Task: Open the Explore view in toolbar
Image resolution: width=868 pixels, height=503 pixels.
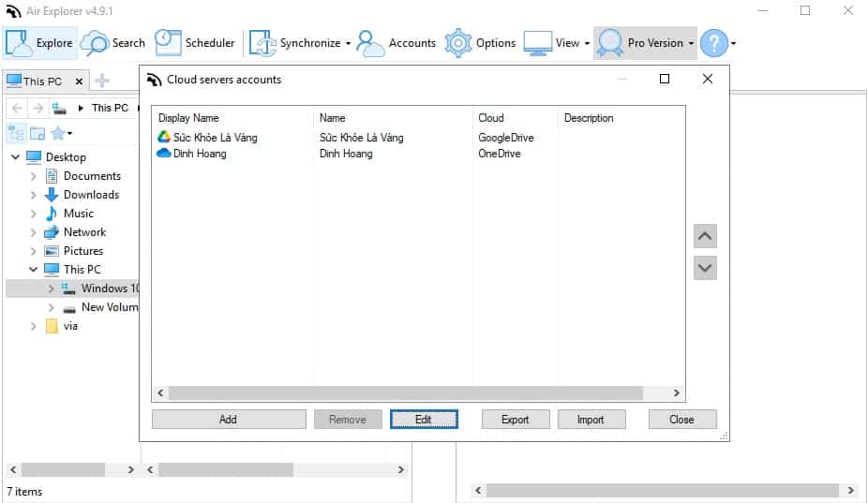Action: [39, 42]
